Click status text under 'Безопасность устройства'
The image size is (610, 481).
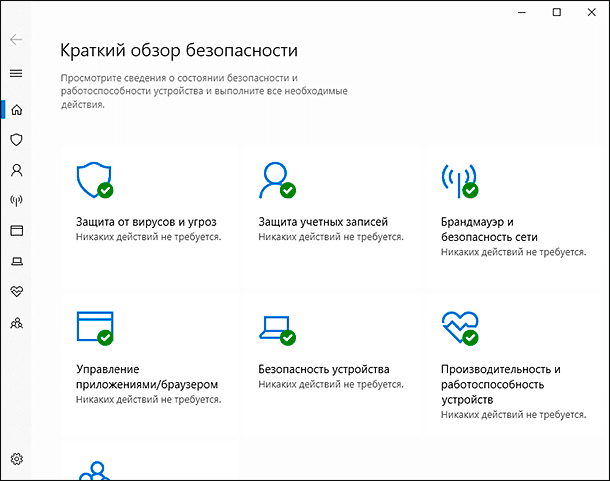(331, 384)
